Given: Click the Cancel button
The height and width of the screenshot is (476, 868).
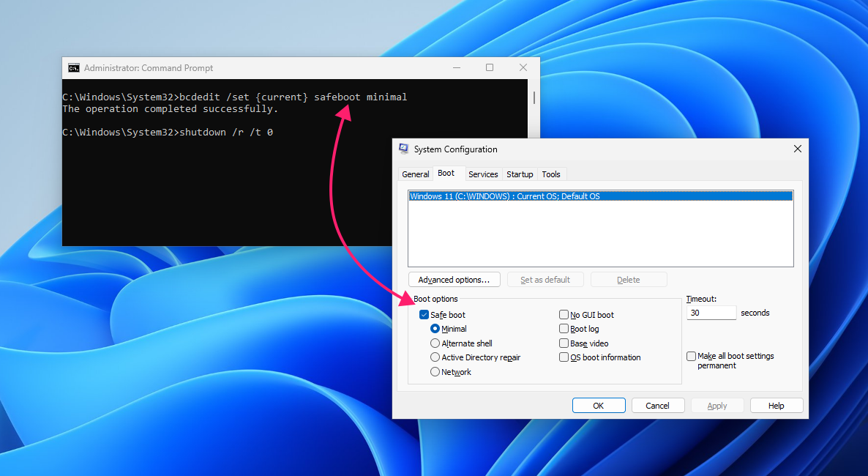Looking at the screenshot, I should [x=658, y=406].
